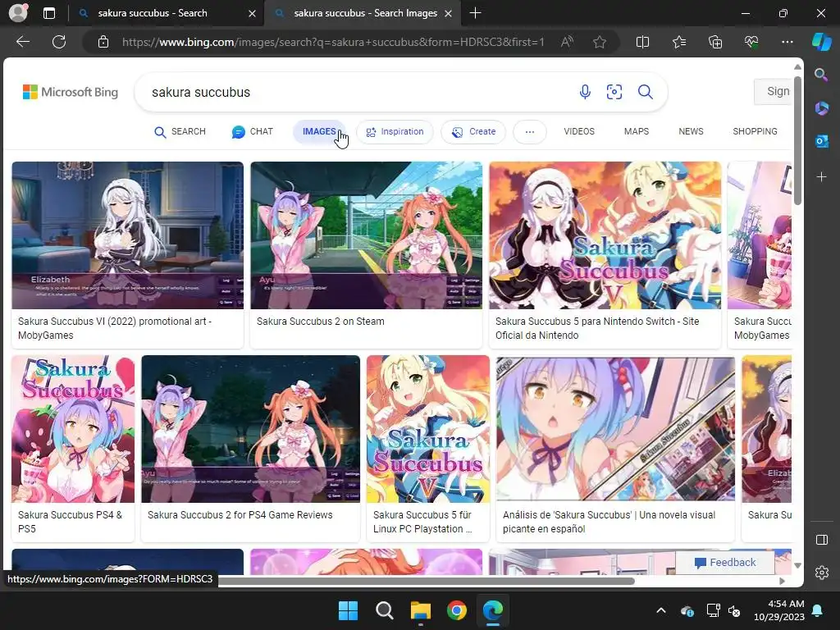Screen dimensions: 840x630
Task: Open the NEWS tab
Action: coord(691,132)
